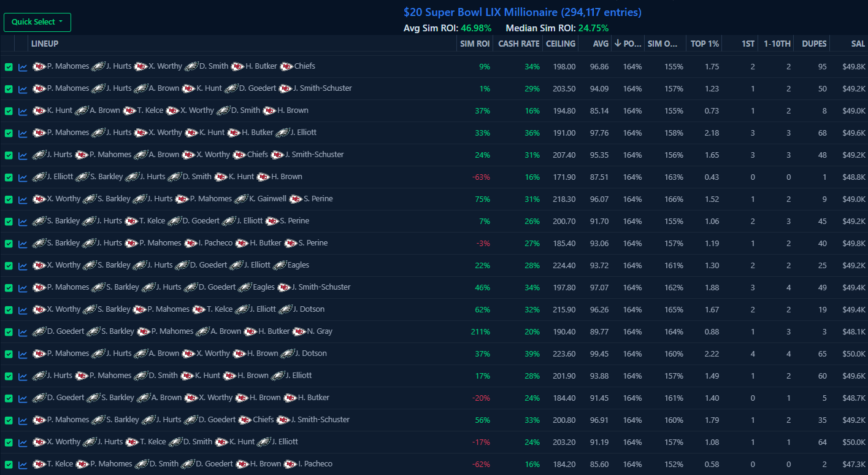The image size is (868, 475).
Task: Uncheck the lineup with 75% Sim ROI
Action: coord(9,199)
